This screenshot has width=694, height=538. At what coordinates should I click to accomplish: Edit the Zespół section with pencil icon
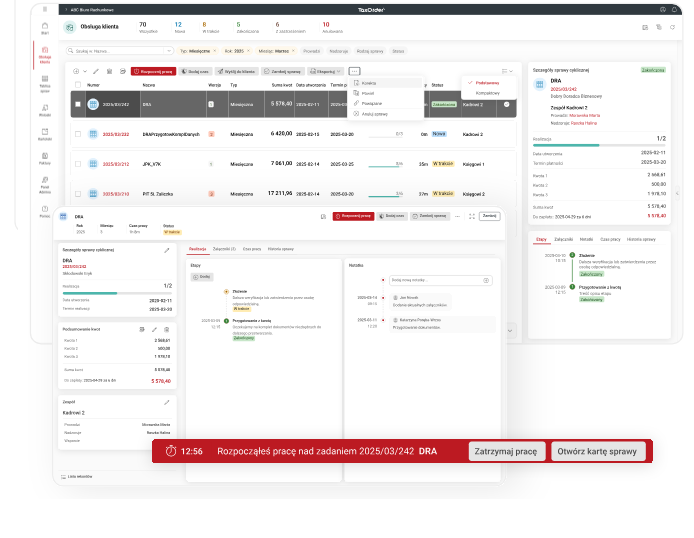tap(167, 401)
